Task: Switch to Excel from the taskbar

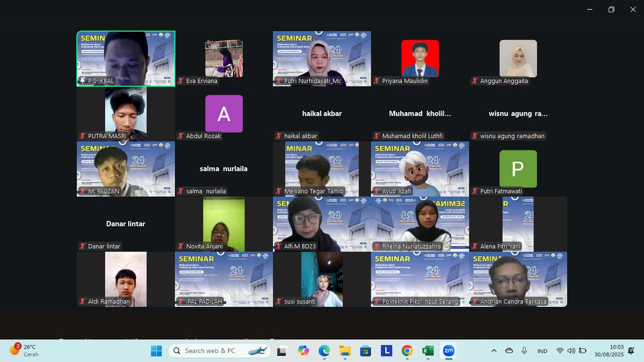Action: (x=428, y=351)
